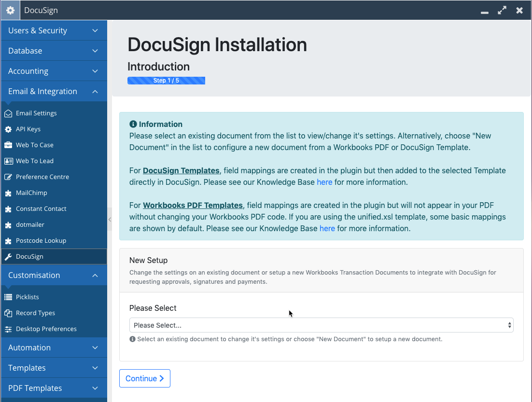532x402 pixels.
Task: Select the DocuSign wrench icon
Action: tap(8, 256)
